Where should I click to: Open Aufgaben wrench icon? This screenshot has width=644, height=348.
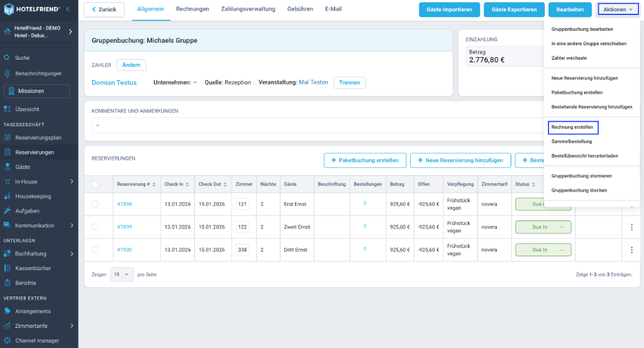(x=7, y=211)
